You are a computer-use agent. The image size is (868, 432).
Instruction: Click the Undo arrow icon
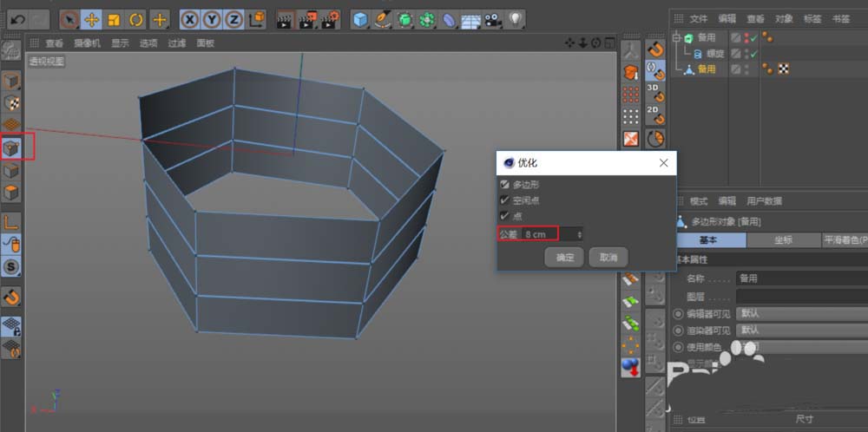coord(16,19)
